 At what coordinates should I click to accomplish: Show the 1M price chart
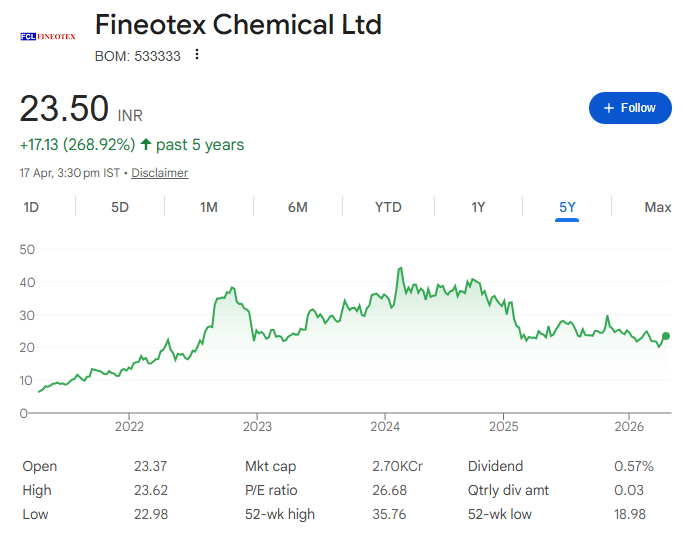click(209, 207)
